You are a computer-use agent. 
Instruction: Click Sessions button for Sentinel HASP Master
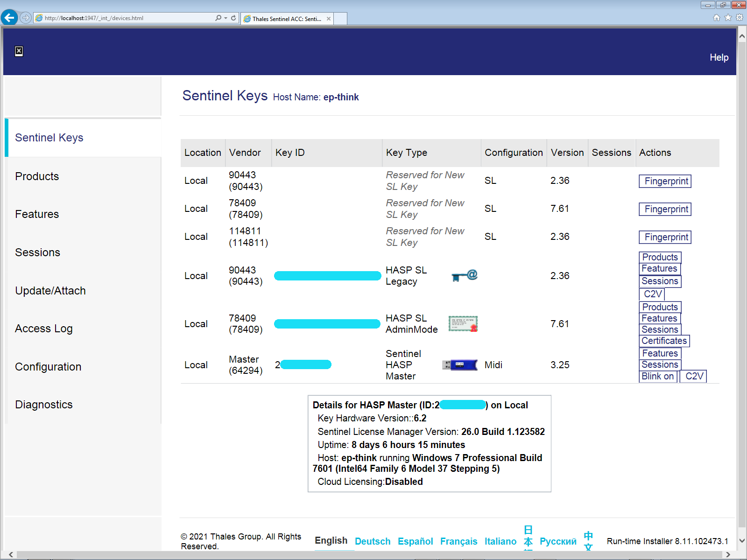[660, 365]
